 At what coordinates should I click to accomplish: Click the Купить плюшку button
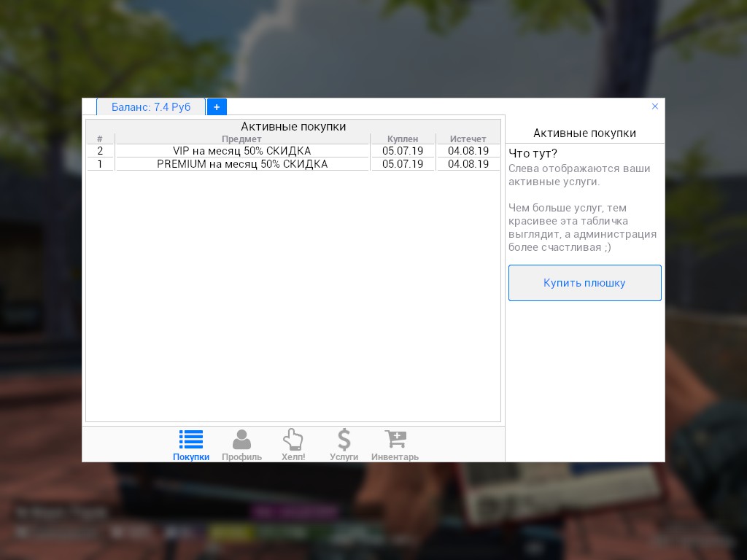click(x=584, y=283)
